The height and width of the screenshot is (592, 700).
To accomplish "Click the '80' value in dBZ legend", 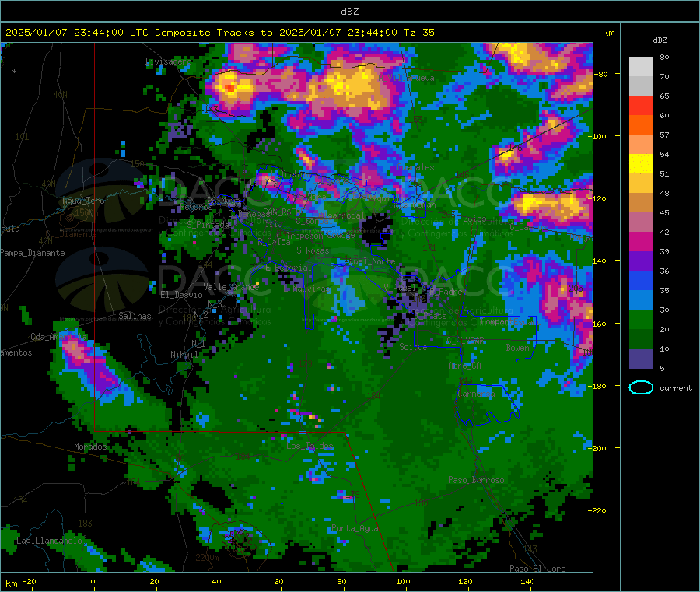I will pyautogui.click(x=664, y=57).
